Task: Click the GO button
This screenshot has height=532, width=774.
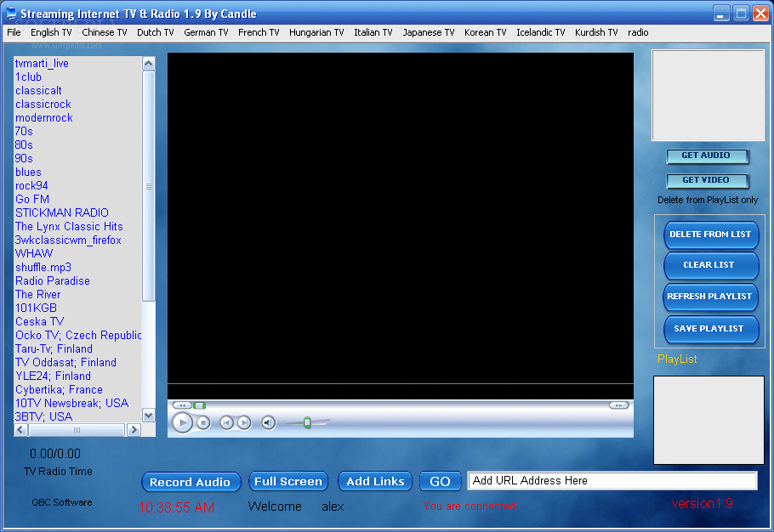Action: click(440, 481)
